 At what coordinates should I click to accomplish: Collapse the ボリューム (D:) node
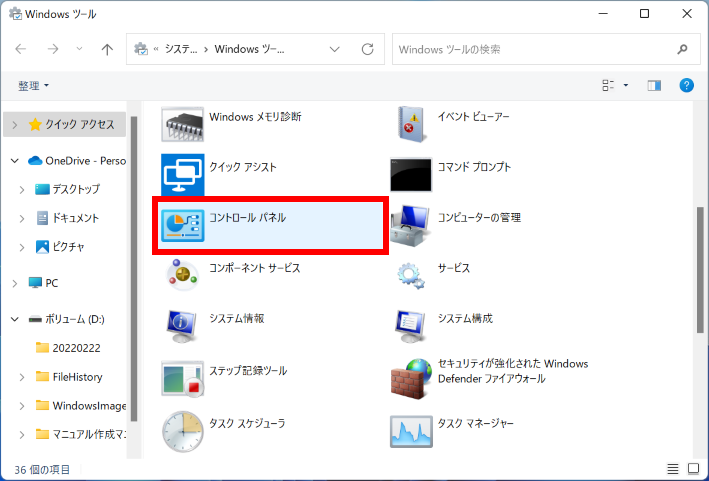[15, 319]
